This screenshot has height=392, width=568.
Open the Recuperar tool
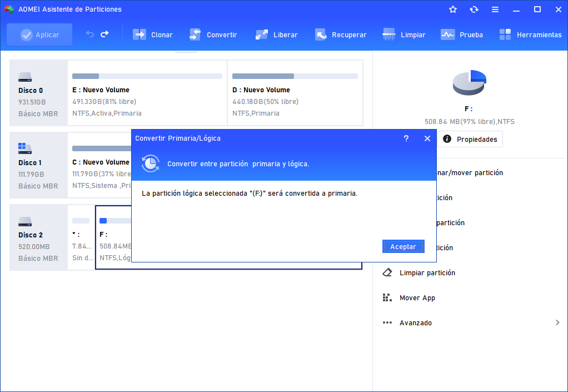pyautogui.click(x=341, y=35)
